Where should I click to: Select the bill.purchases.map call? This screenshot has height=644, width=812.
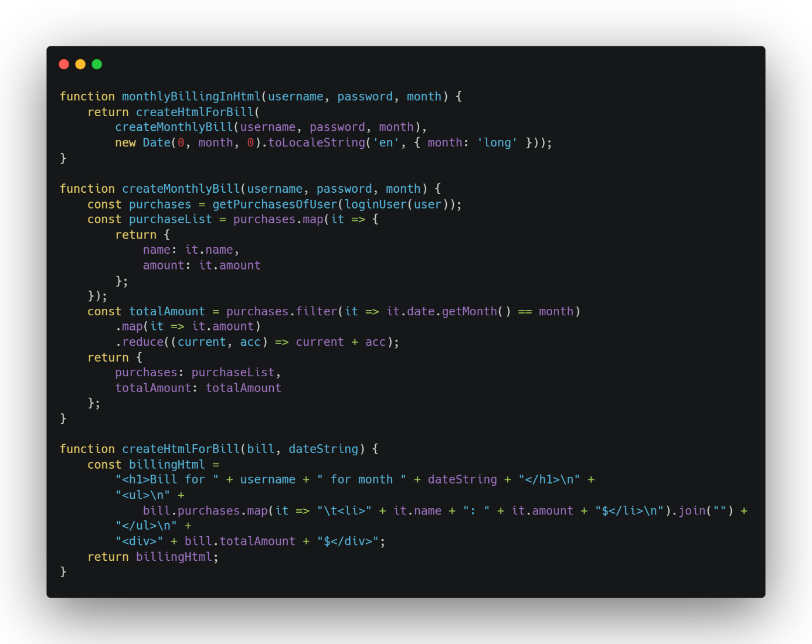(205, 511)
